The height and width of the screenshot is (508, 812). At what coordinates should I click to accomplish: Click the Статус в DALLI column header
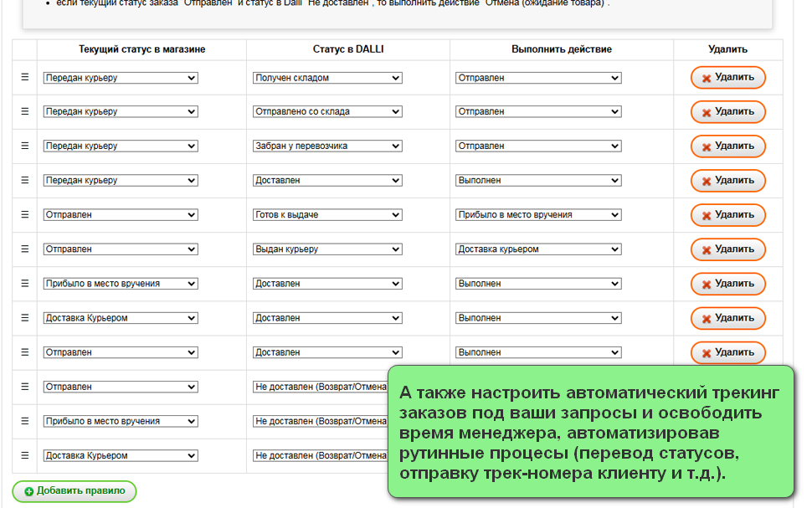(348, 49)
